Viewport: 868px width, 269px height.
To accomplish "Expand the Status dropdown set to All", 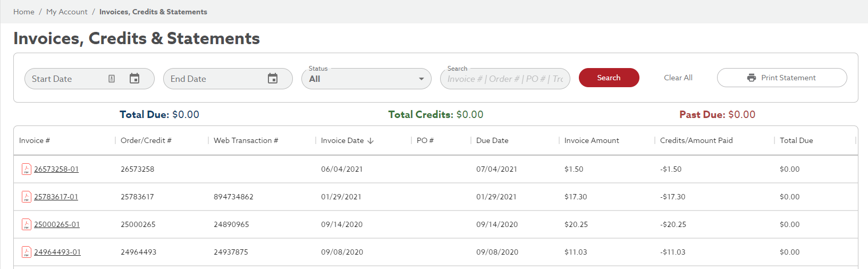I will [x=366, y=79].
